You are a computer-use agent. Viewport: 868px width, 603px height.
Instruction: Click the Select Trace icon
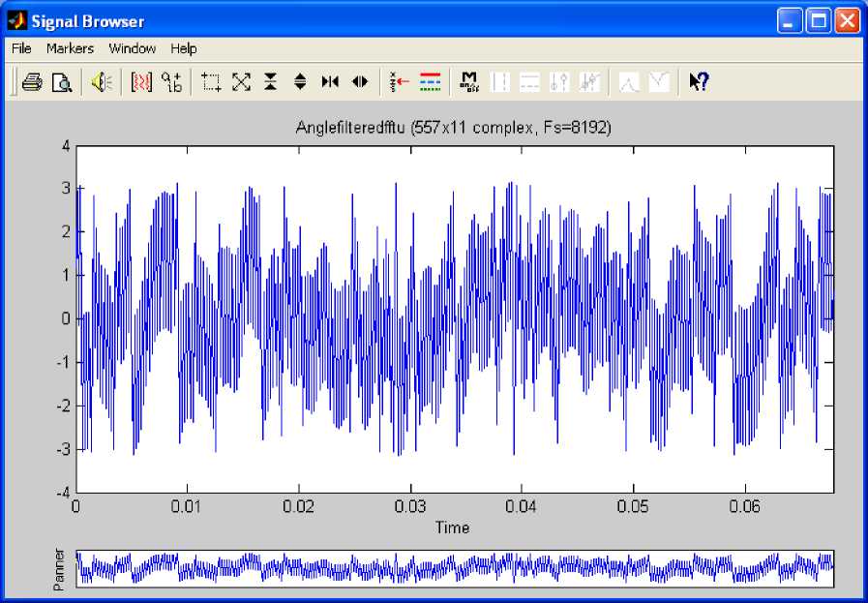[x=400, y=83]
